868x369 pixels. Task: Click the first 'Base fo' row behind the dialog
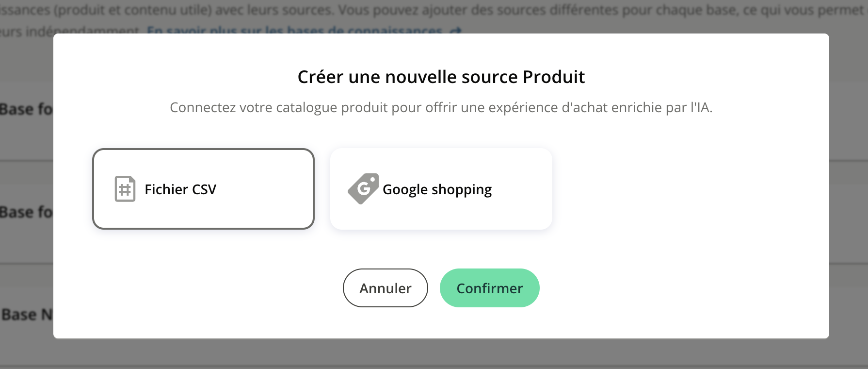26,109
